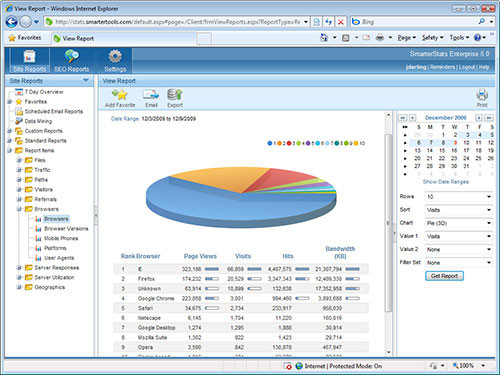Go to previous month in calendar
The image size is (500, 375).
[413, 118]
